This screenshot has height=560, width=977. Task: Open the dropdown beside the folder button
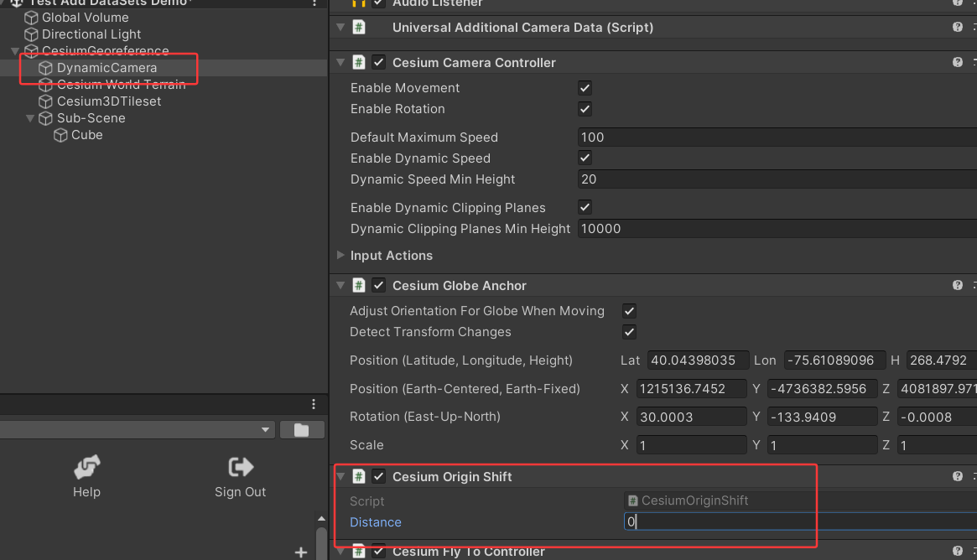coord(266,430)
